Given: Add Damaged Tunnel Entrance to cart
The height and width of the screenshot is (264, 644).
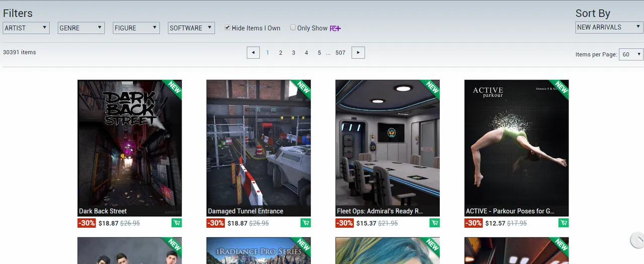Looking at the screenshot, I should 306,223.
